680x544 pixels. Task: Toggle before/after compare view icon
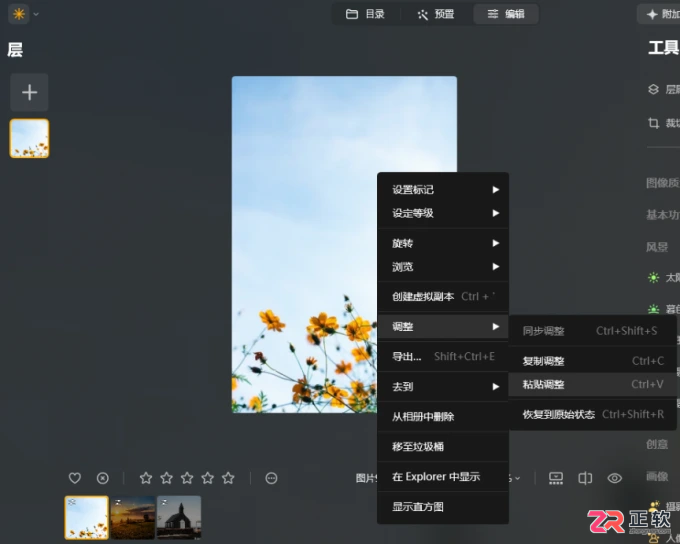(585, 478)
